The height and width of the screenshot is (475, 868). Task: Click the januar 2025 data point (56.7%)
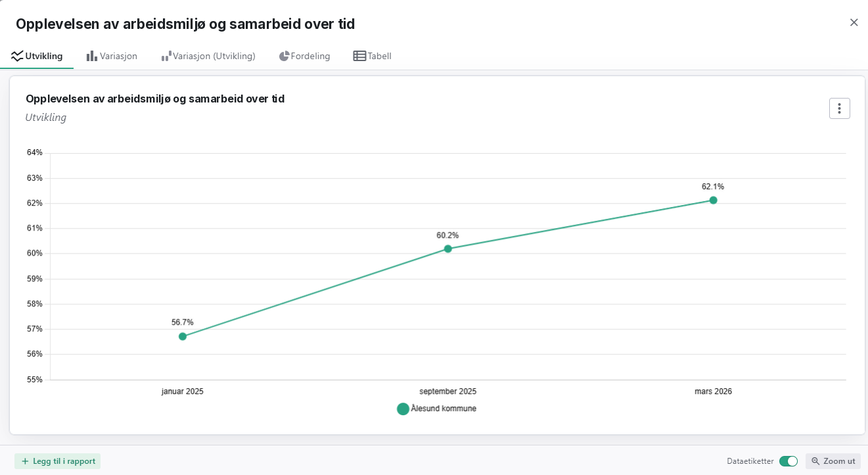[x=183, y=336]
